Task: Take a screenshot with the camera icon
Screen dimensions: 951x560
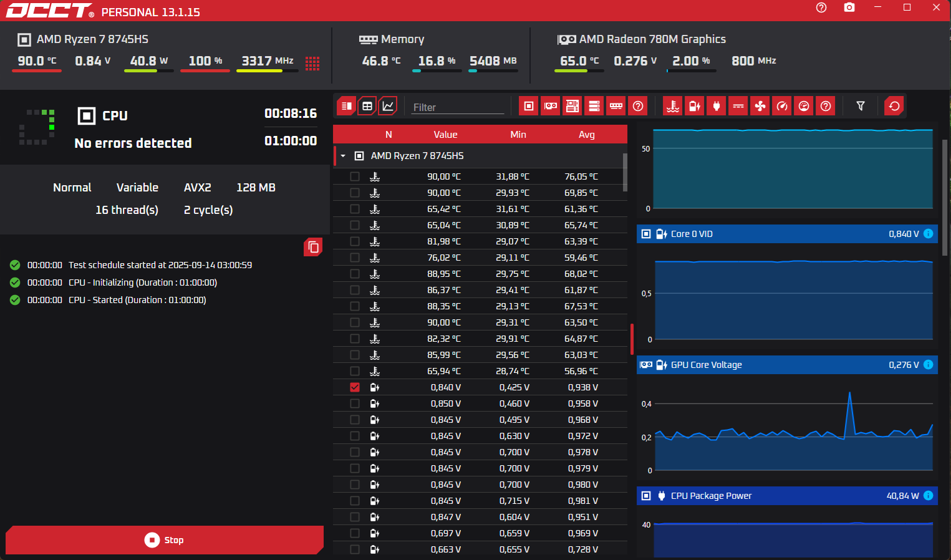Action: coord(849,7)
